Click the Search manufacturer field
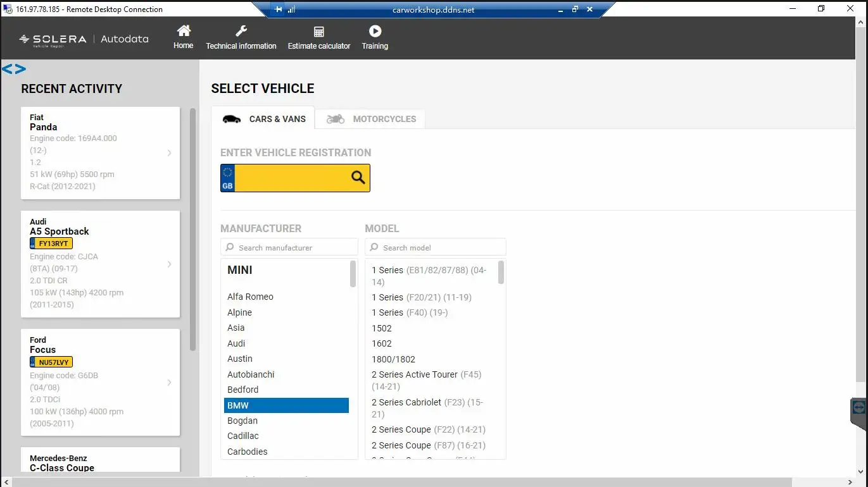 click(289, 247)
